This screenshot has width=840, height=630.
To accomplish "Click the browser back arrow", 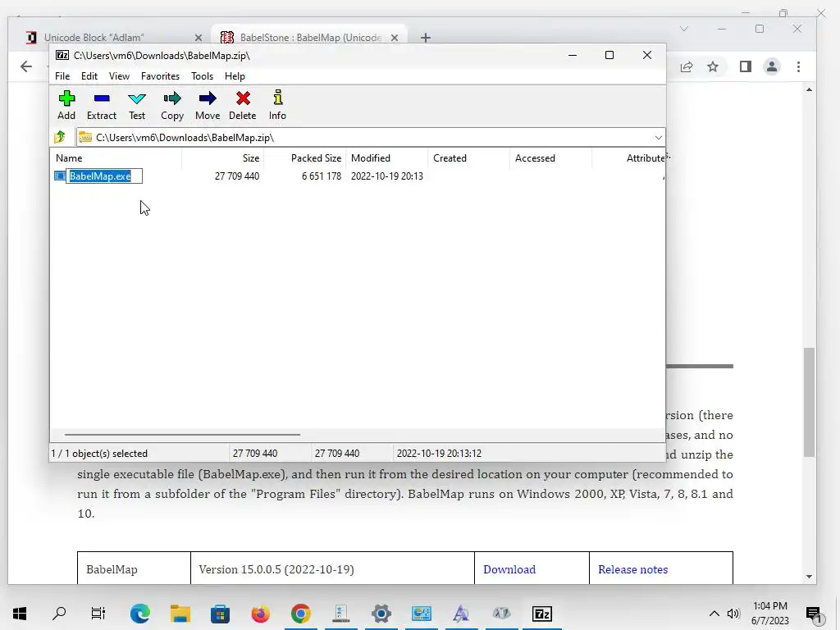I will [x=26, y=66].
